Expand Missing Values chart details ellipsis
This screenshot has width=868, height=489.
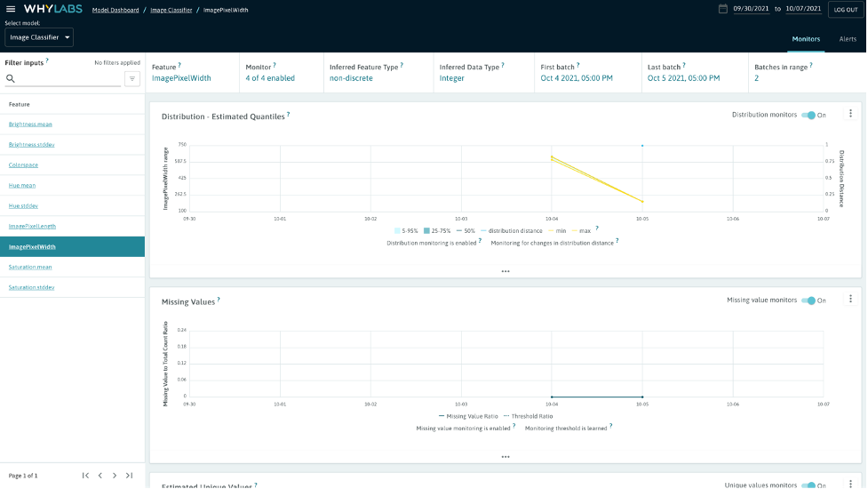pyautogui.click(x=506, y=457)
